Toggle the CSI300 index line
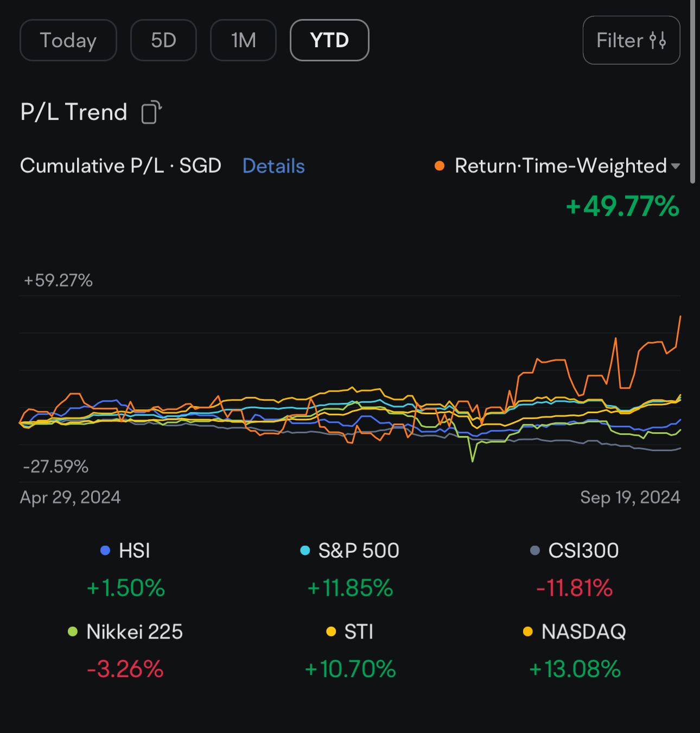This screenshot has height=733, width=700. pos(575,551)
